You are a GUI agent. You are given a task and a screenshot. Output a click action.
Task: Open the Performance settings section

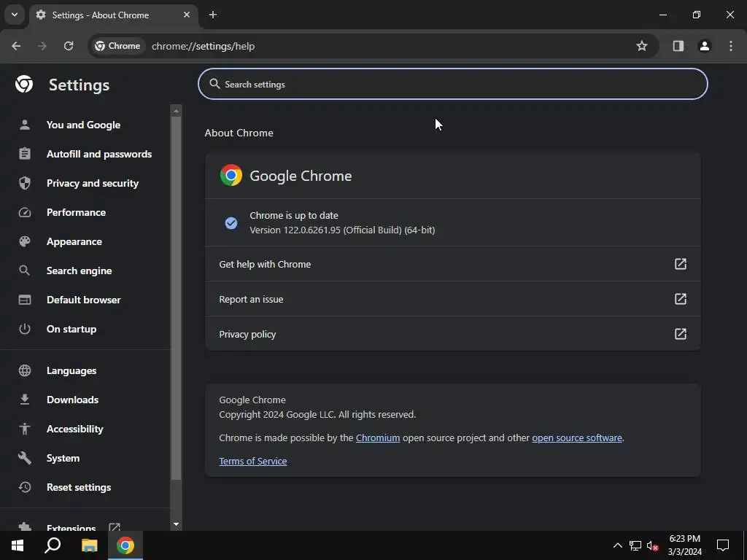pos(85,212)
